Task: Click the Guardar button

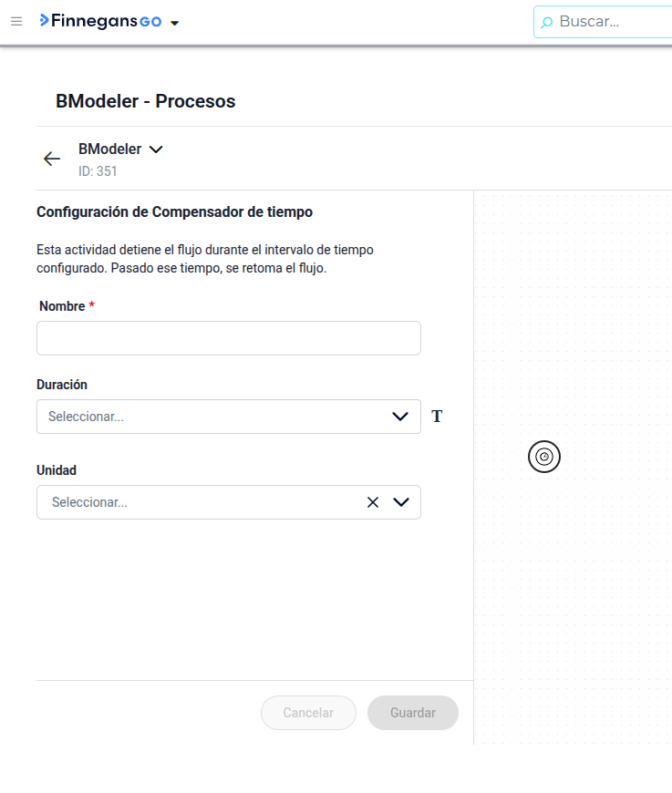Action: click(413, 713)
